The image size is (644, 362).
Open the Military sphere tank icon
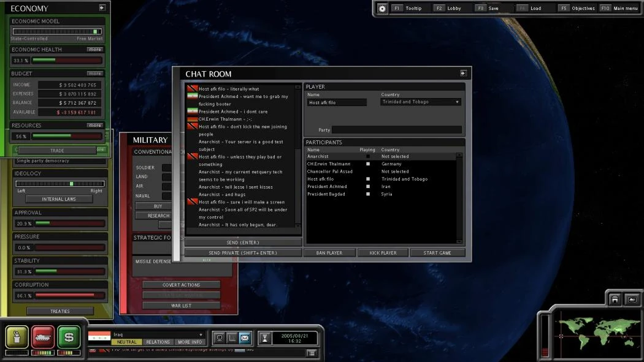click(x=43, y=337)
